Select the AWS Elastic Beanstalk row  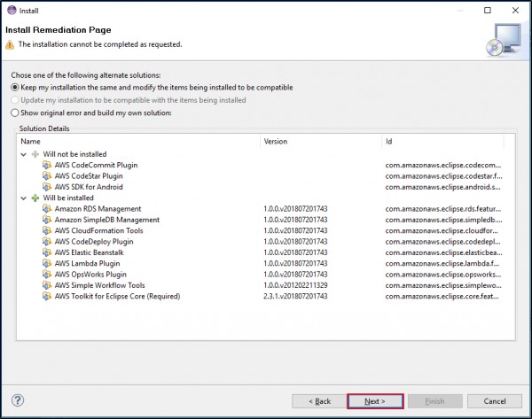(266, 252)
